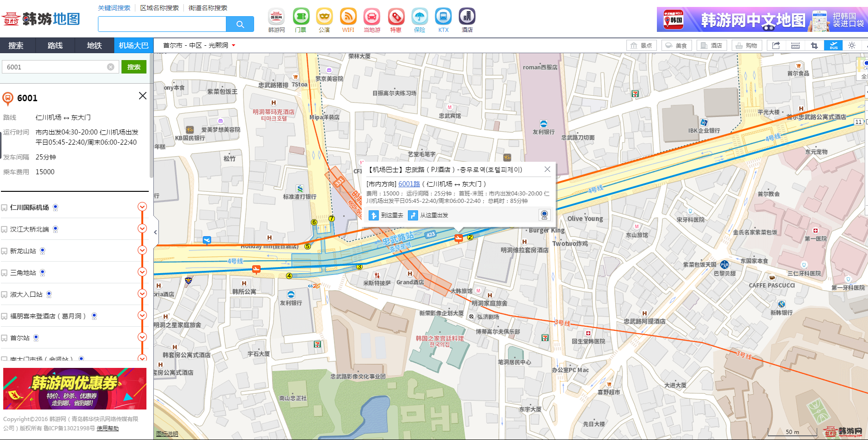This screenshot has height=440, width=868.
Task: Open street view for 汉江大桥北端 stop
Action: 55,229
